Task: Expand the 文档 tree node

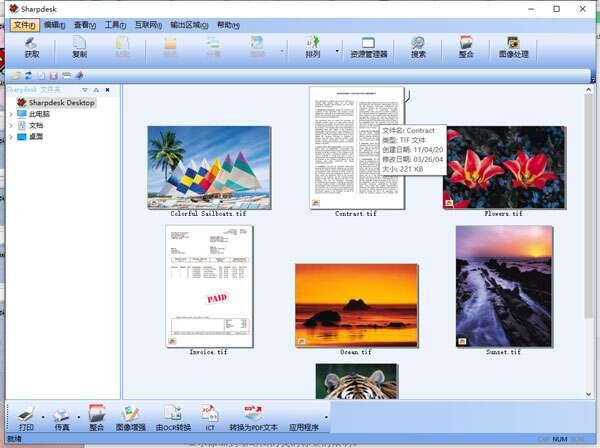Action: pos(10,126)
